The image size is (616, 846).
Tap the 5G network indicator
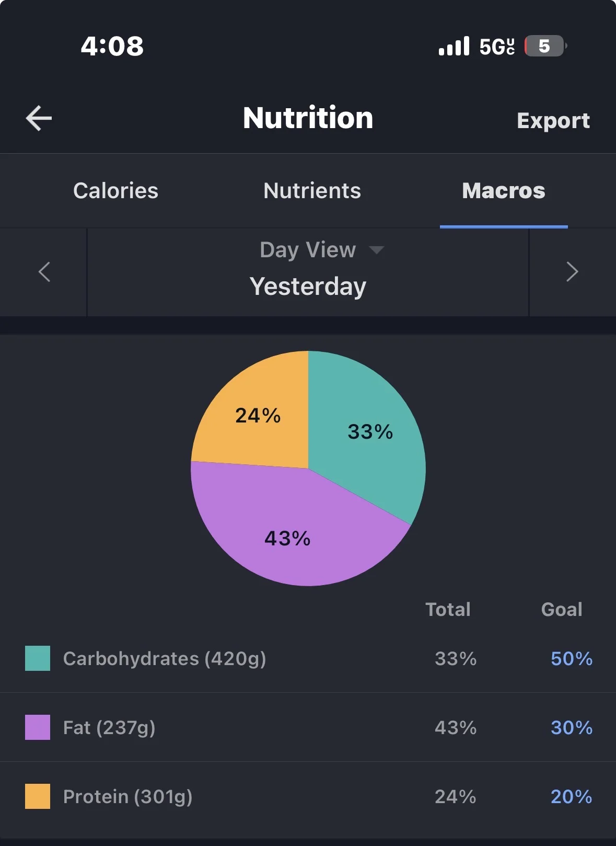click(x=497, y=47)
